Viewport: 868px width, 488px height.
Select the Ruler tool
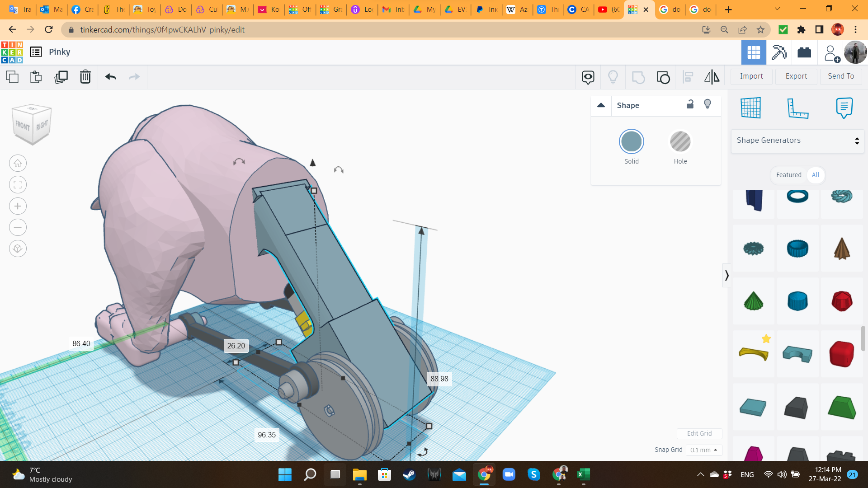coord(797,108)
